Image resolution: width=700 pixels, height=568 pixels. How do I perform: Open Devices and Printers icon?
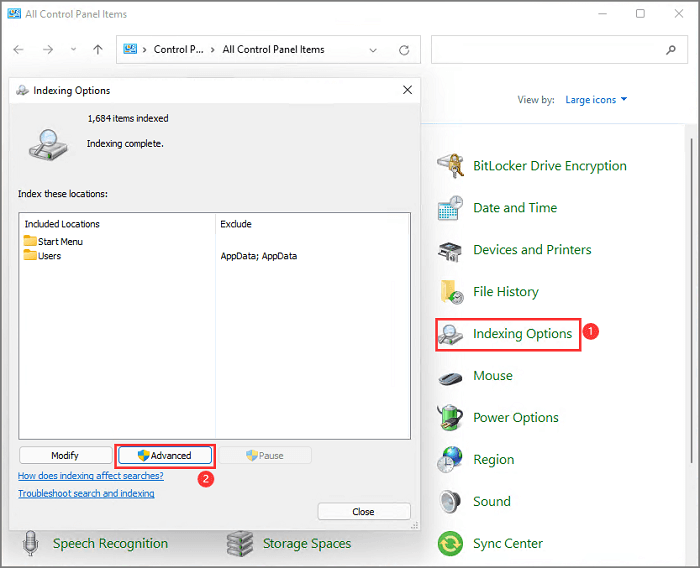point(451,250)
